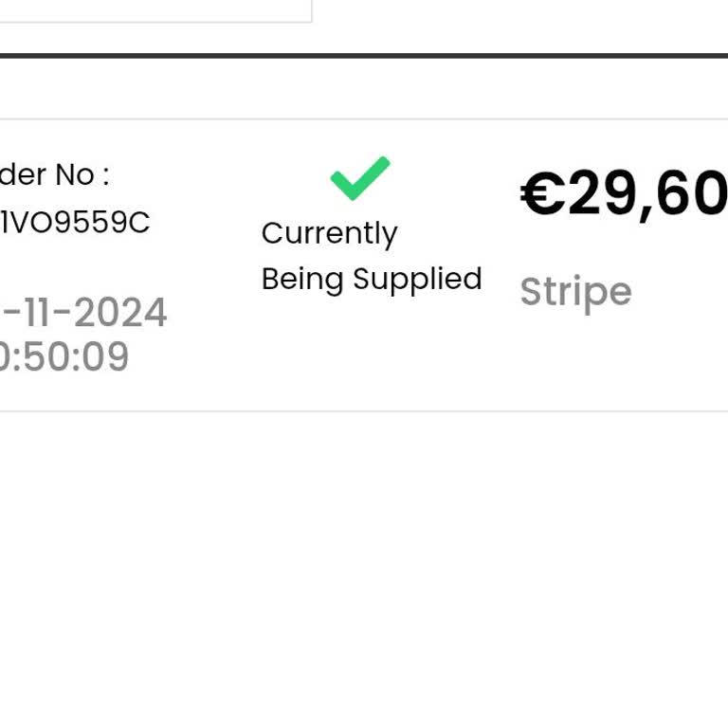This screenshot has height=728, width=728.
Task: Click the empty box at top left
Action: (x=152, y=9)
